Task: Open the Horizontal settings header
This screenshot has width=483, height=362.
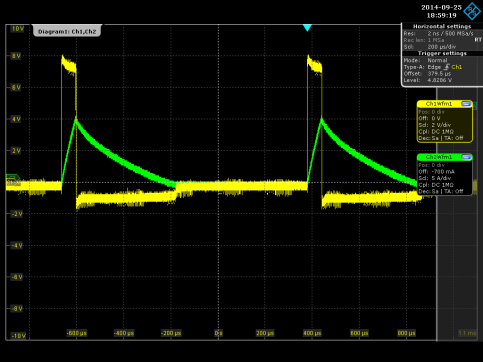Action: 442,26
